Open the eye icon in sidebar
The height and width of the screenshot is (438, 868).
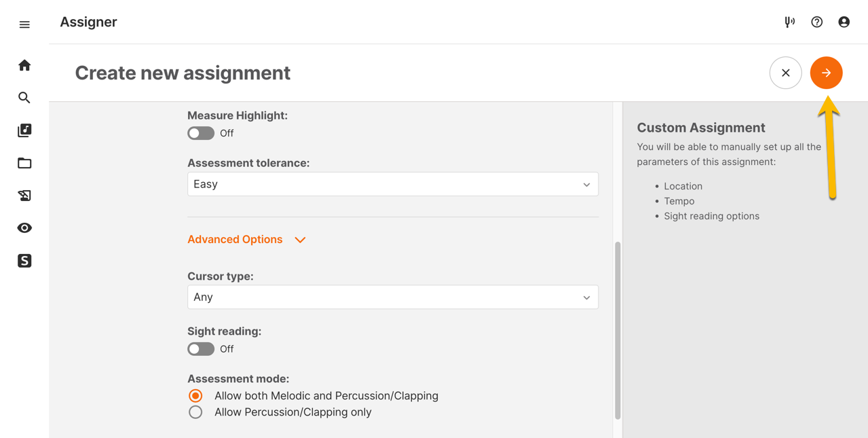point(24,228)
